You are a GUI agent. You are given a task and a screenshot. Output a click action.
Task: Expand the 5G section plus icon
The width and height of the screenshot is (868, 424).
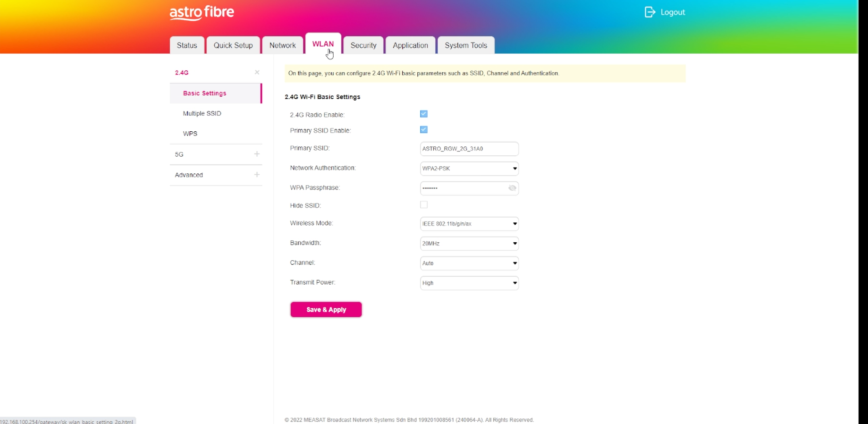point(257,154)
